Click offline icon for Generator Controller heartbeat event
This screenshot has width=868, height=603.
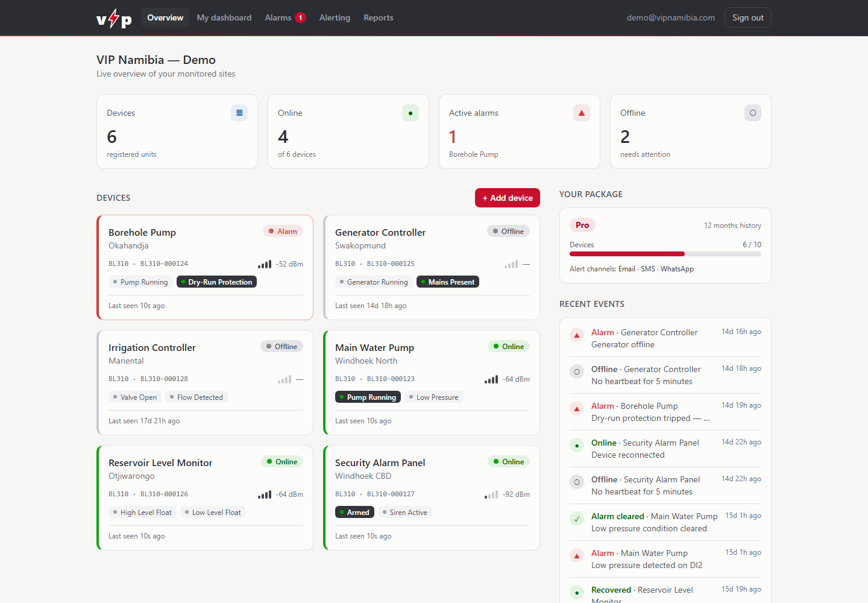coord(577,372)
